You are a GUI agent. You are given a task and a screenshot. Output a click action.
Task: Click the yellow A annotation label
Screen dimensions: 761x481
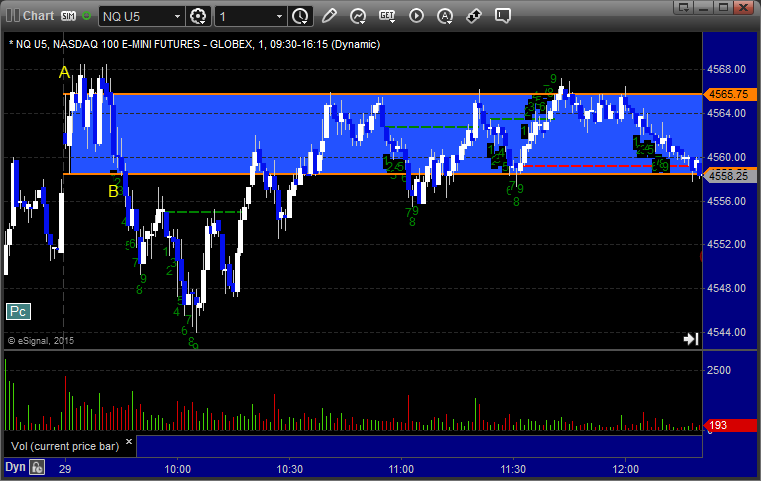click(64, 72)
